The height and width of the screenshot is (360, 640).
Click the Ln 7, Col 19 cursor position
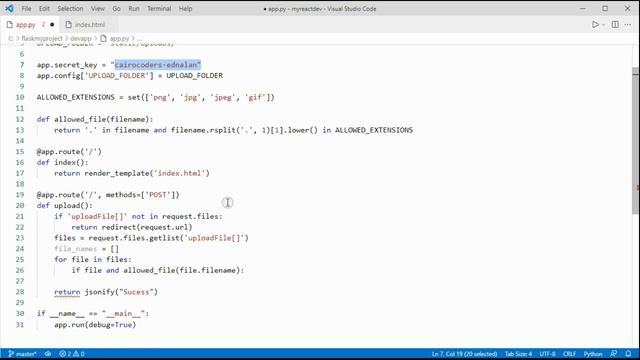(x=464, y=354)
